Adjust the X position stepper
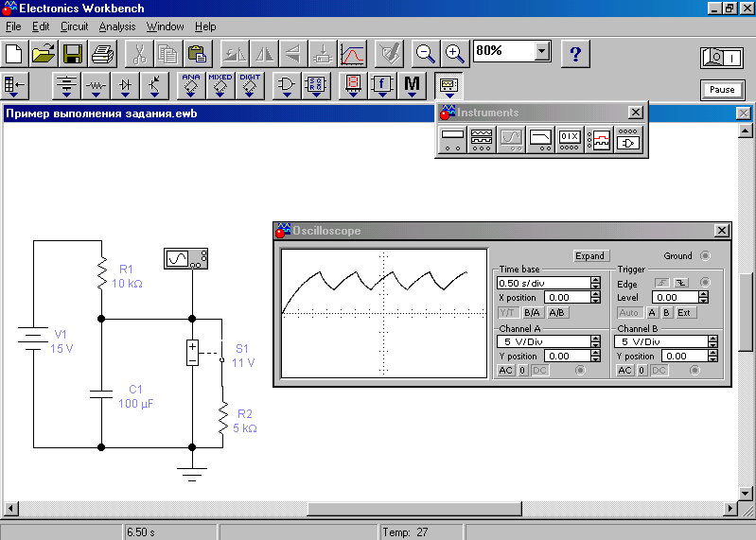Image resolution: width=756 pixels, height=540 pixels. [x=596, y=297]
